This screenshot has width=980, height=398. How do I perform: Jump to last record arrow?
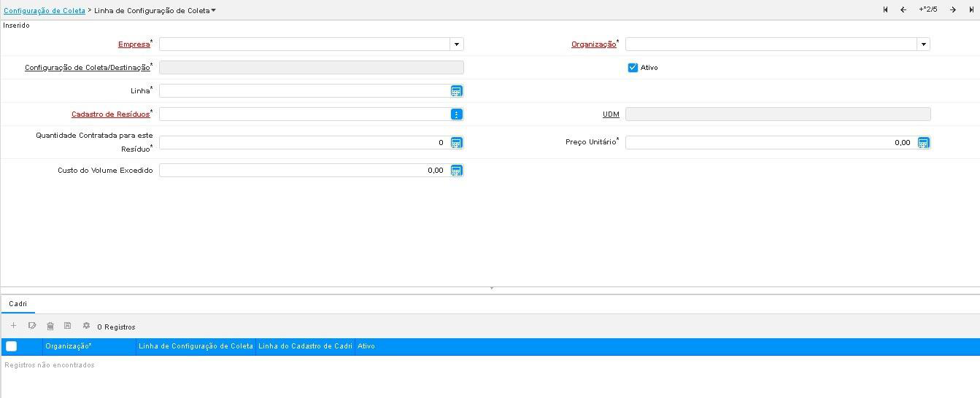[x=971, y=9]
